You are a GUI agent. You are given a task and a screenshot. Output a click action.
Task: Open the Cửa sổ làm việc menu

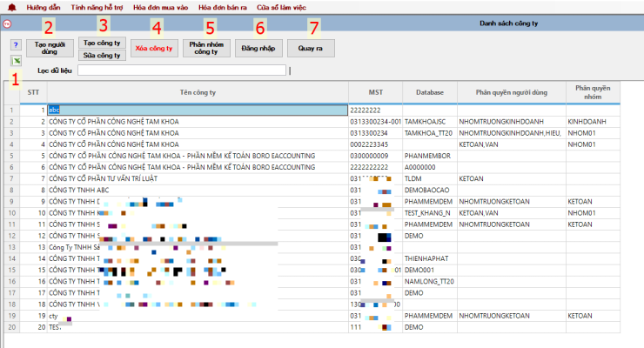[x=281, y=7]
